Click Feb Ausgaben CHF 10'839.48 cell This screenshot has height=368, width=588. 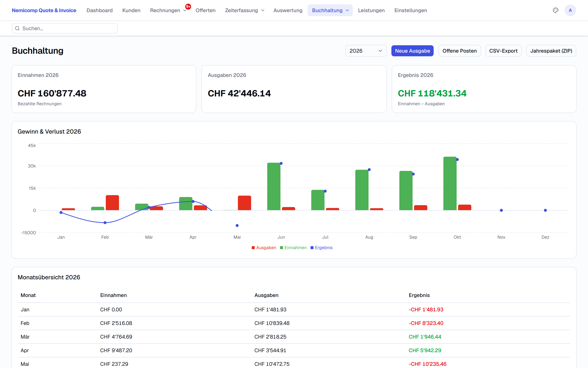coord(272,323)
